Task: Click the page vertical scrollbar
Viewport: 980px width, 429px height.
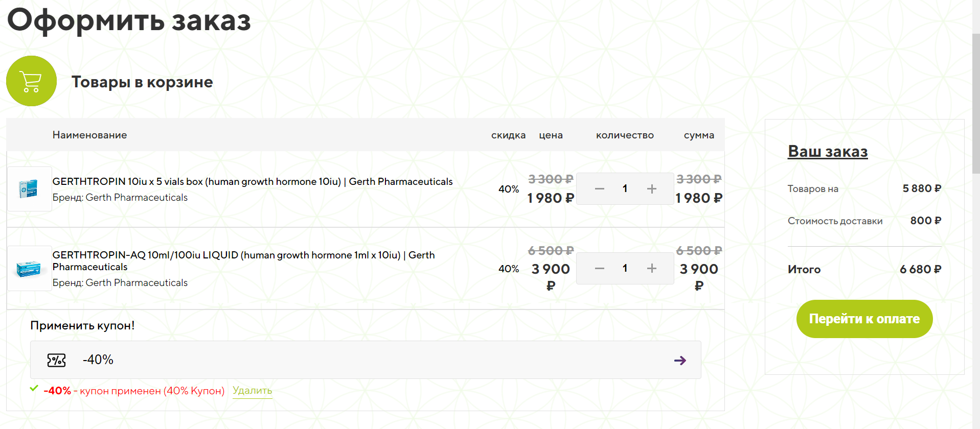Action: coord(975,102)
